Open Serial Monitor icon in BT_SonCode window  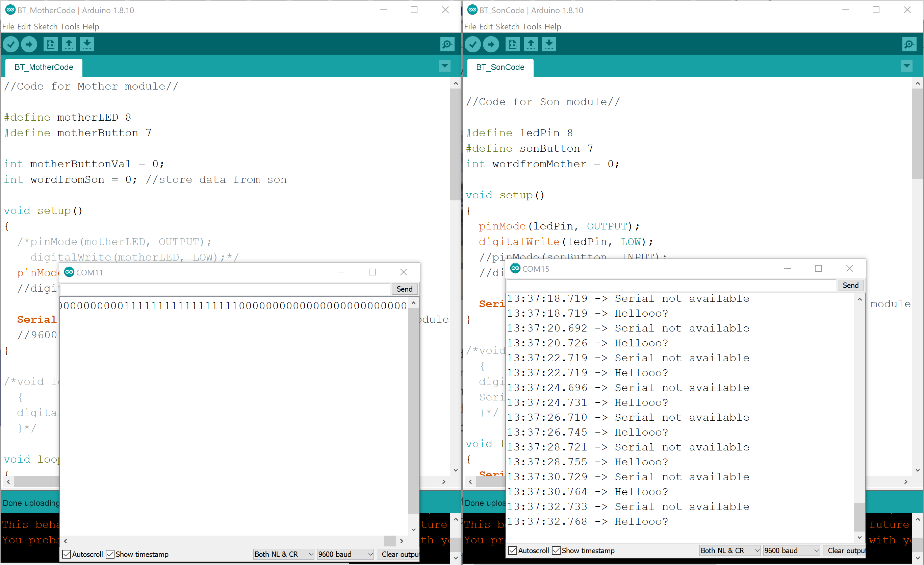(909, 44)
